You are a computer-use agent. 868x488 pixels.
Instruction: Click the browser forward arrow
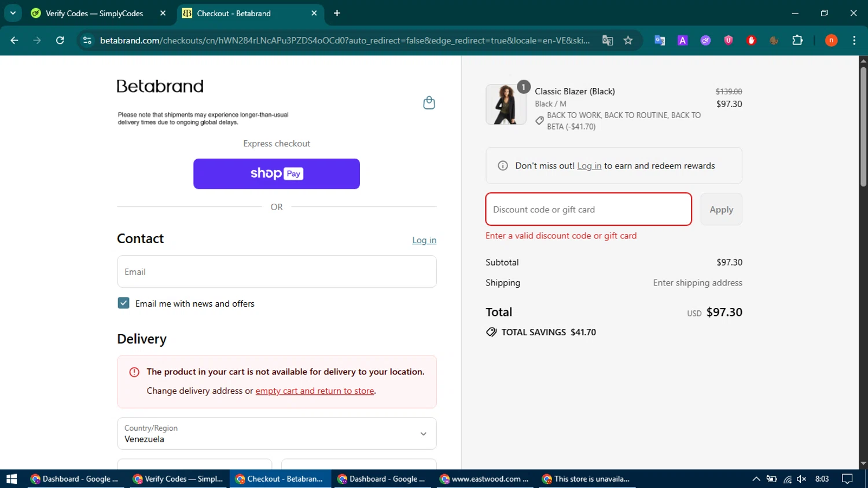37,41
